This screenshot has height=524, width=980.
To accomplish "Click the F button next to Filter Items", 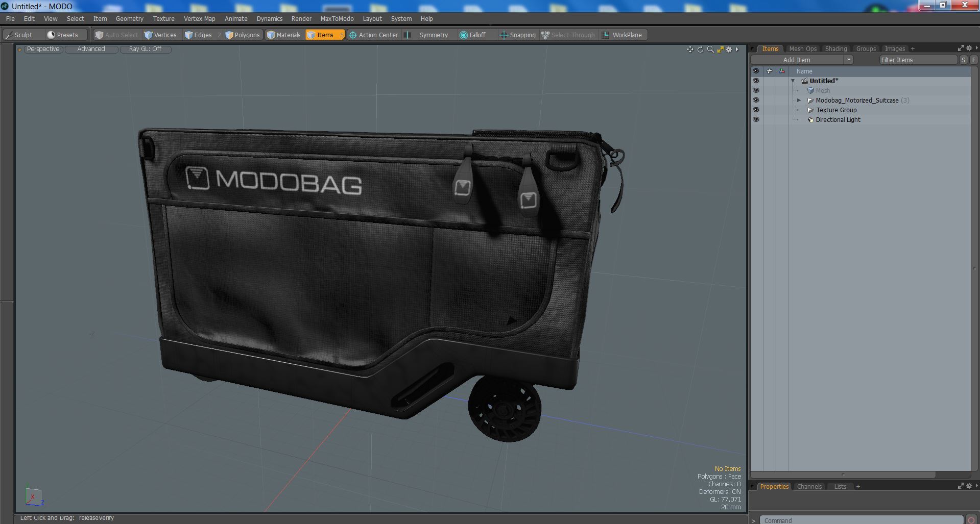I will click(974, 60).
